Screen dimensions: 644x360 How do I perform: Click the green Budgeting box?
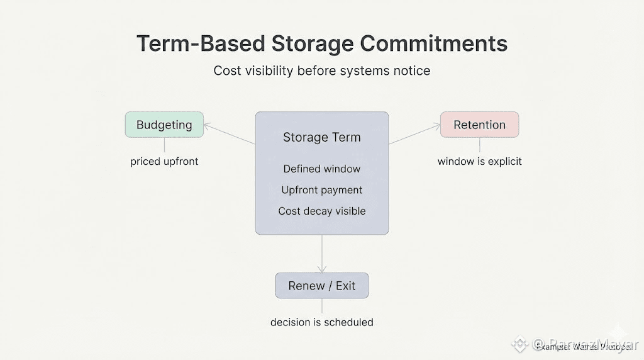pos(164,125)
